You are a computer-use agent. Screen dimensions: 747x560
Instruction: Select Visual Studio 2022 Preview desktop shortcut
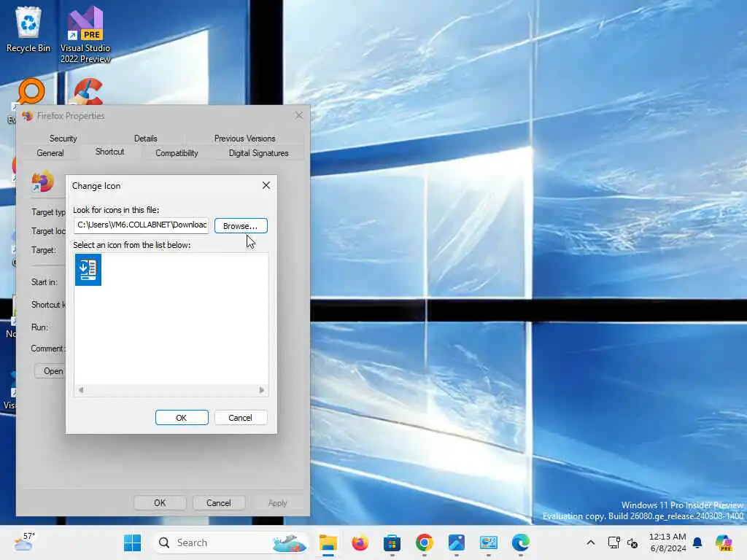pyautogui.click(x=85, y=34)
